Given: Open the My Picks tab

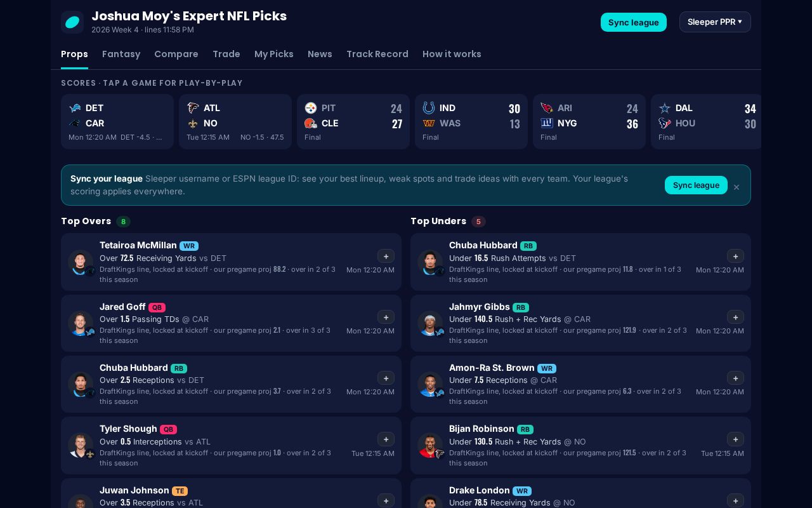Looking at the screenshot, I should coord(274,54).
